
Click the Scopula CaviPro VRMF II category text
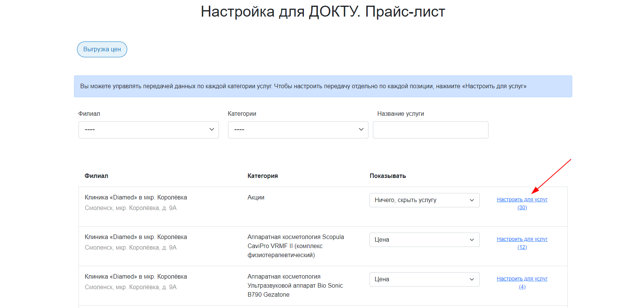coord(296,246)
